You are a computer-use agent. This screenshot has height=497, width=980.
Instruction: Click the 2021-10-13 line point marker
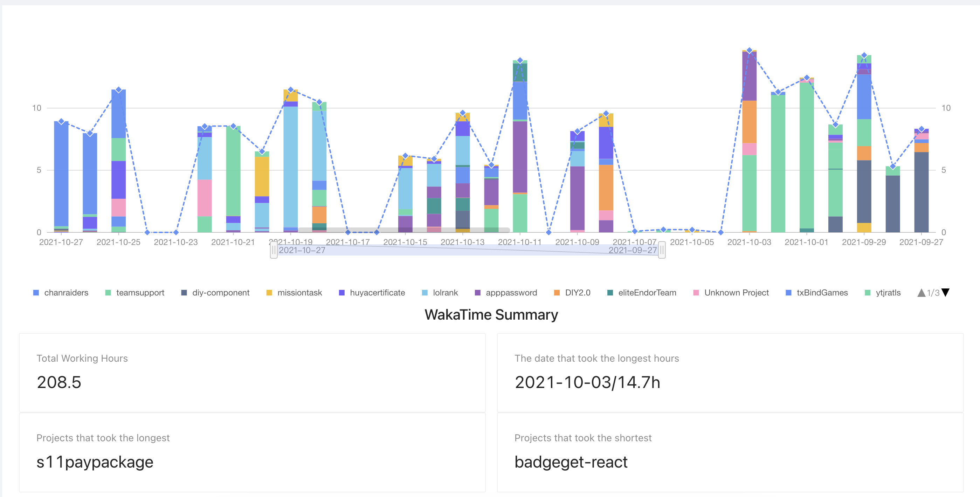click(463, 113)
